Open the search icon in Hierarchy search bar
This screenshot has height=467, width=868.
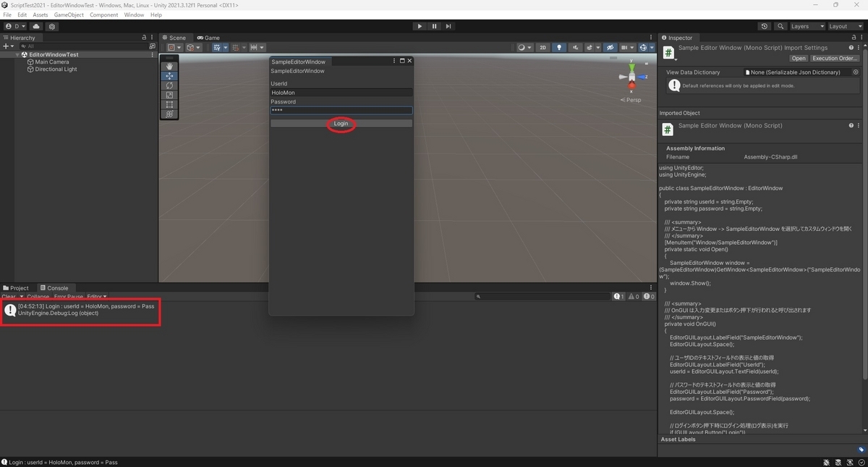click(23, 46)
